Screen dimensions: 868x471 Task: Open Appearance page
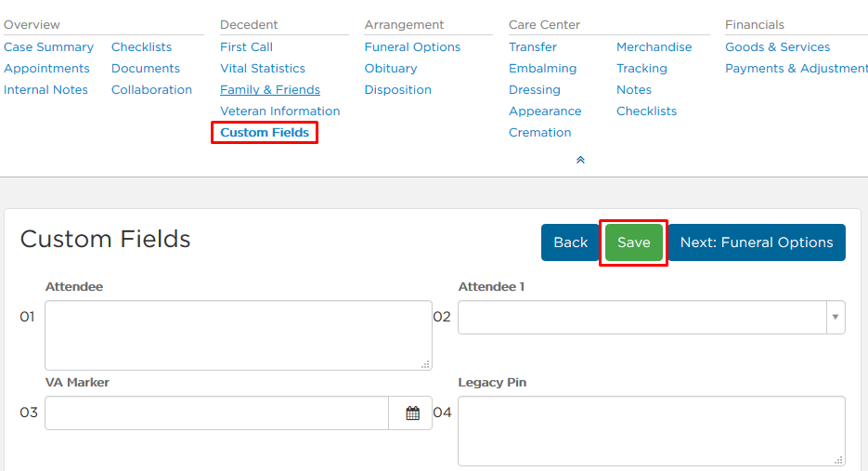[x=545, y=111]
